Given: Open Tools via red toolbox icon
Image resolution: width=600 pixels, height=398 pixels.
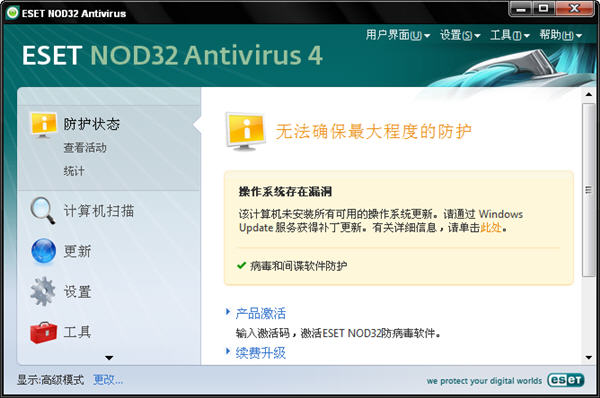Looking at the screenshot, I should (44, 332).
